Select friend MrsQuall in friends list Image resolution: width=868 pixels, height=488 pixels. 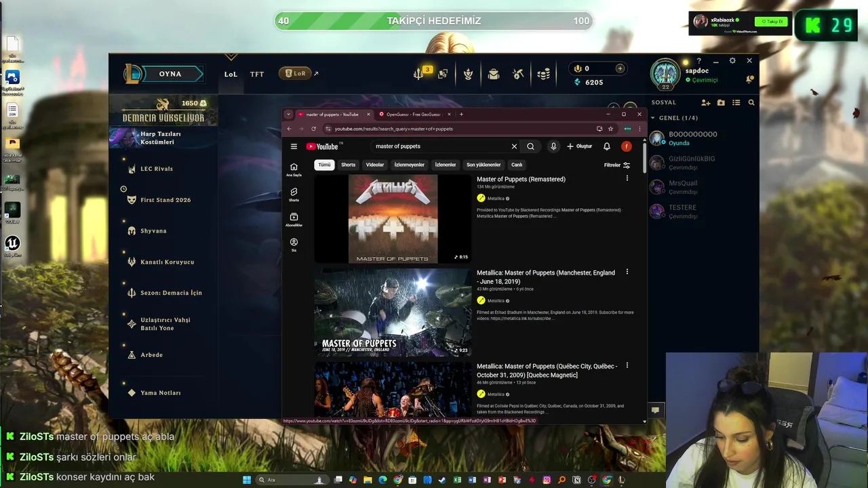[702, 187]
